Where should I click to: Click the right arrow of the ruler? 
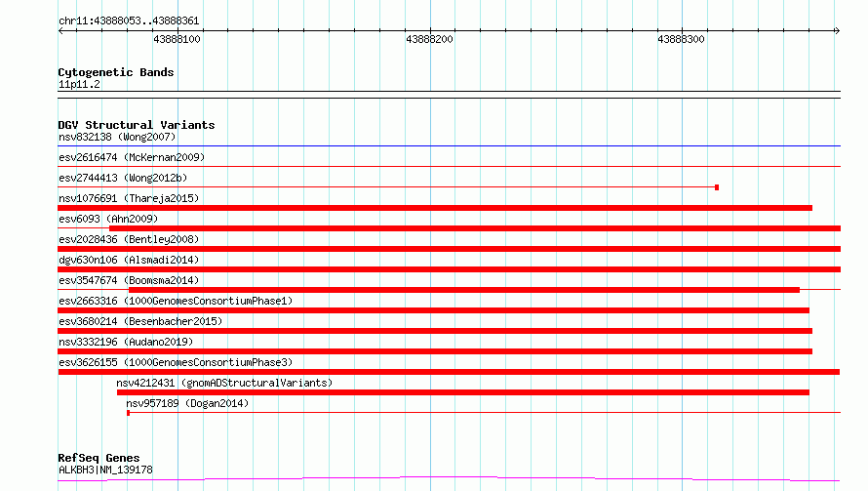(837, 30)
